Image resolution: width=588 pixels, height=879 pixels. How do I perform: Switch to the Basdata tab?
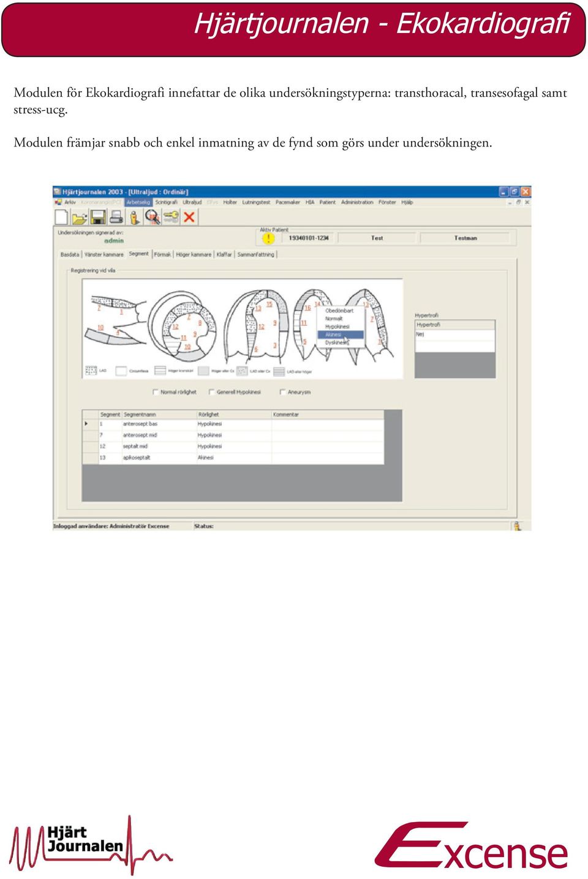70,254
